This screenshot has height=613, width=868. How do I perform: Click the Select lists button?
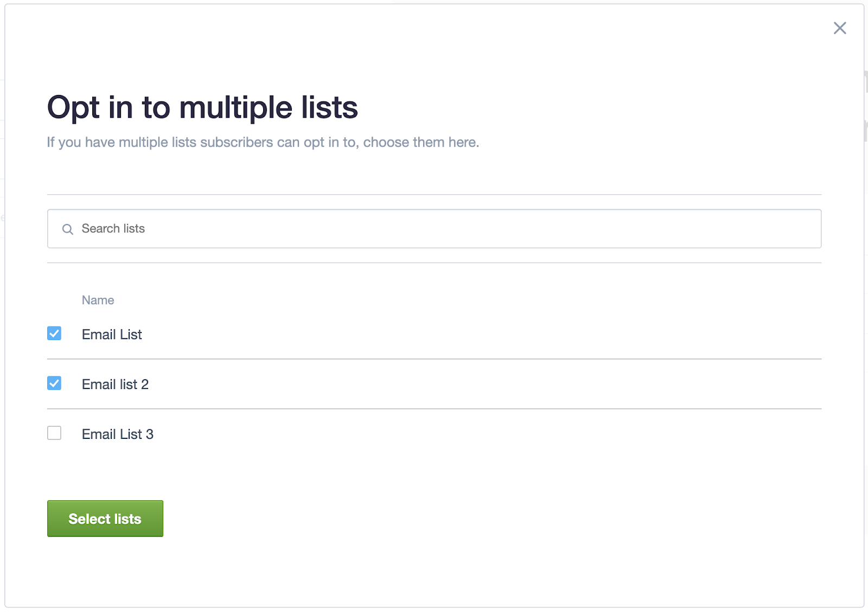(x=105, y=519)
